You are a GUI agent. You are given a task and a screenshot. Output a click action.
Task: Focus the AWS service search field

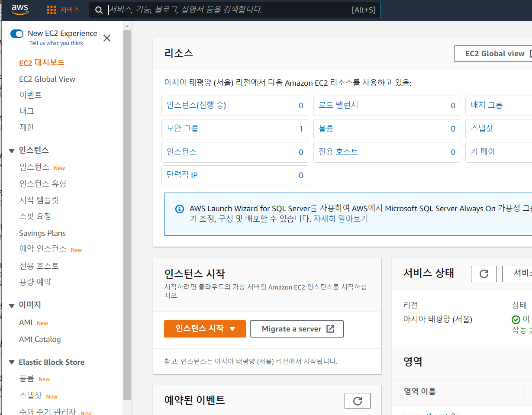[x=235, y=10]
